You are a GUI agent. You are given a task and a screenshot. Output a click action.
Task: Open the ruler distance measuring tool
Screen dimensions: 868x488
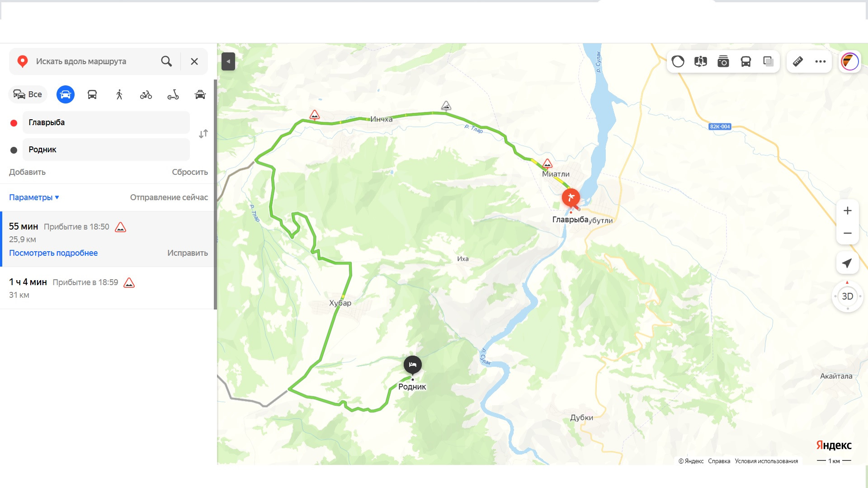click(798, 61)
